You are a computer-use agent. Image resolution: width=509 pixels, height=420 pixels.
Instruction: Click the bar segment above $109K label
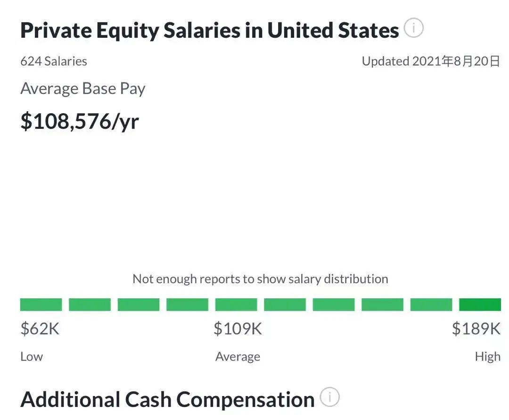[236, 305]
